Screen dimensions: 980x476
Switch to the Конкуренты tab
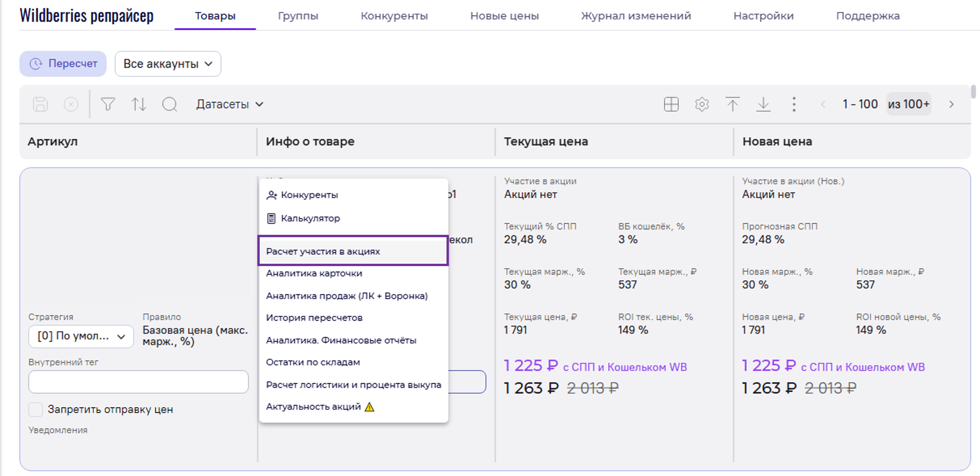pyautogui.click(x=394, y=16)
